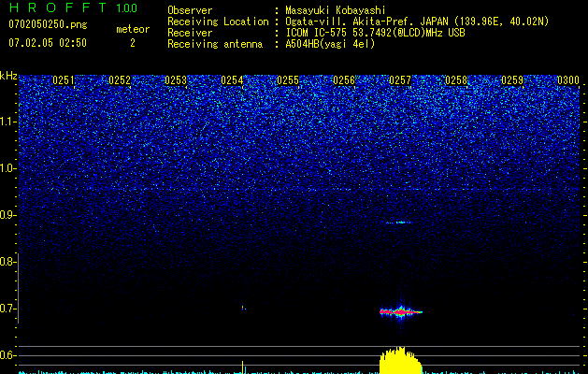Click the Receiving antenna label

(215, 44)
